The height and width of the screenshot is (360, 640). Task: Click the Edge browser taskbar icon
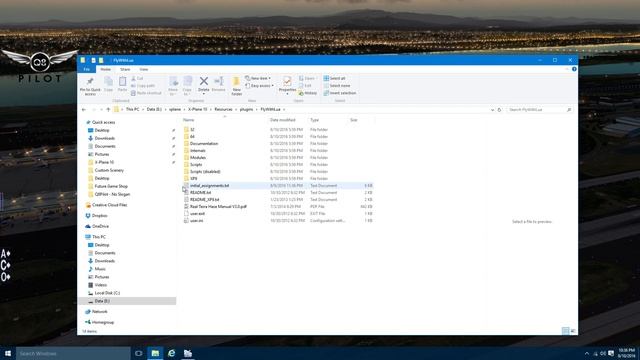coord(171,353)
